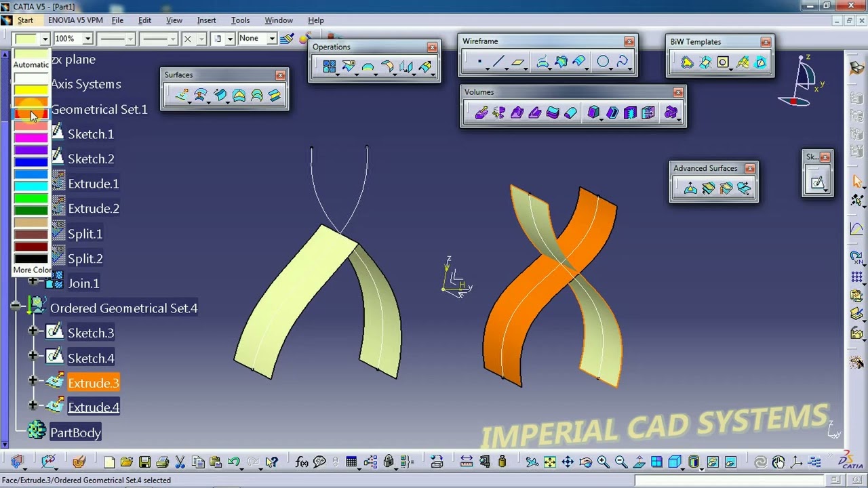
Task: Collapse the Ordered Geometrical Set.4 node
Action: click(15, 306)
